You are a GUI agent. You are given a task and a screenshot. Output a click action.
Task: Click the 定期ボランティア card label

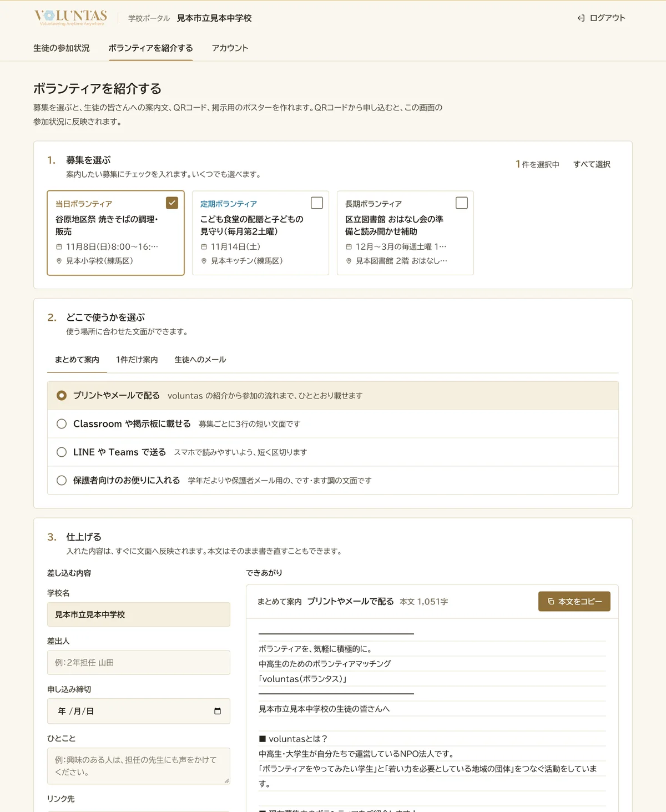click(229, 204)
